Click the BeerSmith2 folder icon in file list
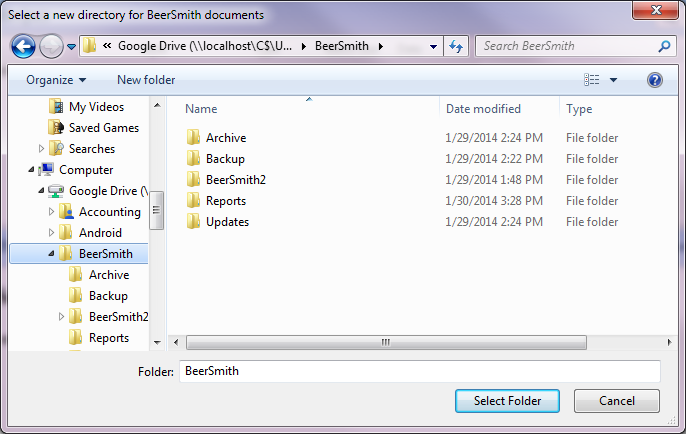This screenshot has width=686, height=434. tap(193, 179)
